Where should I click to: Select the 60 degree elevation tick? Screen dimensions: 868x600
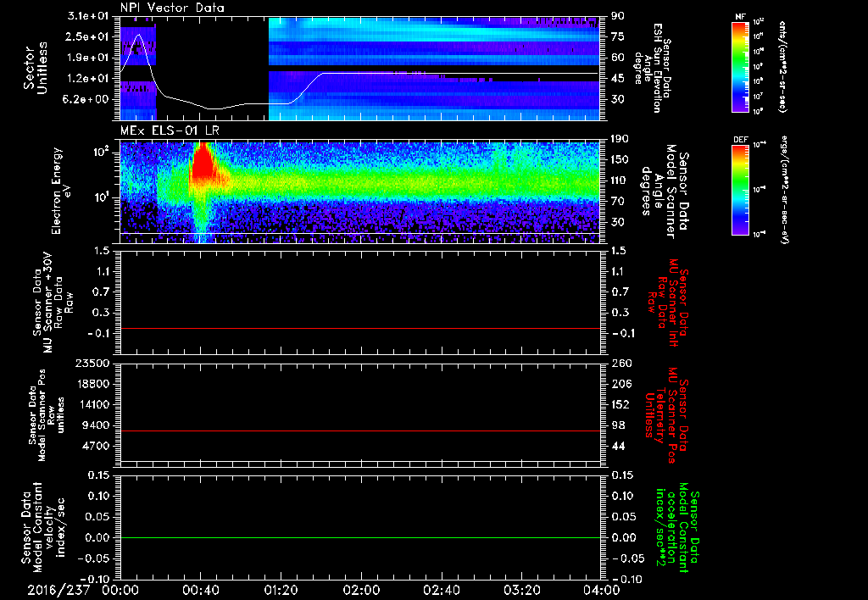617,58
